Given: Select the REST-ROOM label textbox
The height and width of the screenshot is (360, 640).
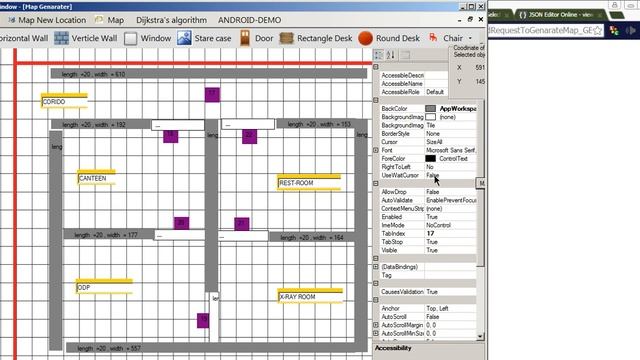Looking at the screenshot, I should click(x=309, y=183).
